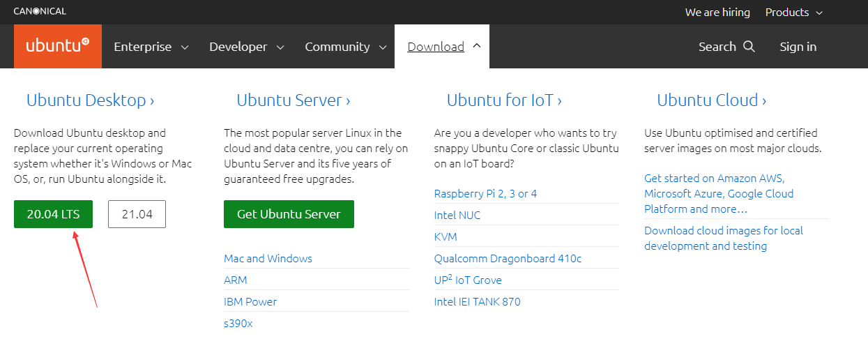Select the Download menu tab
The image size is (868, 339).
442,47
